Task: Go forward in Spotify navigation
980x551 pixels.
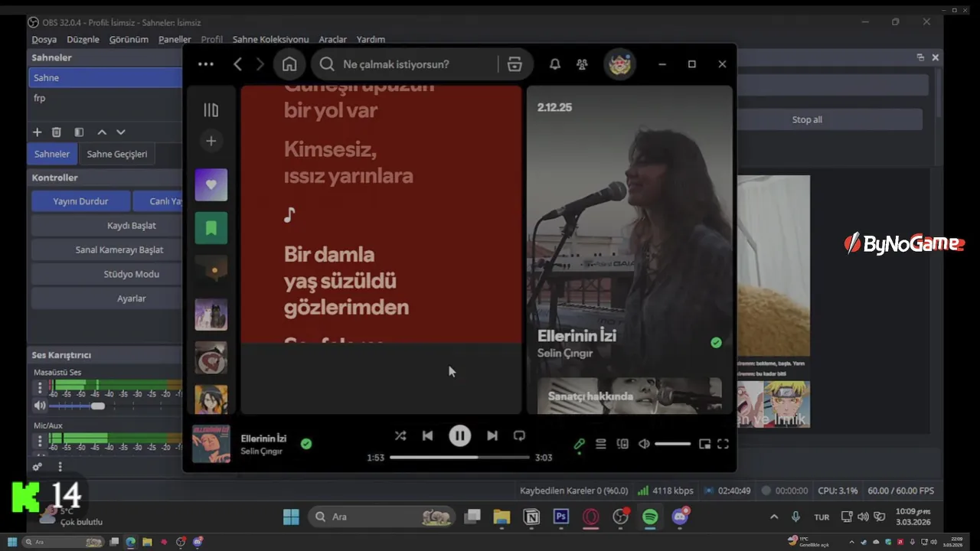Action: click(x=260, y=64)
